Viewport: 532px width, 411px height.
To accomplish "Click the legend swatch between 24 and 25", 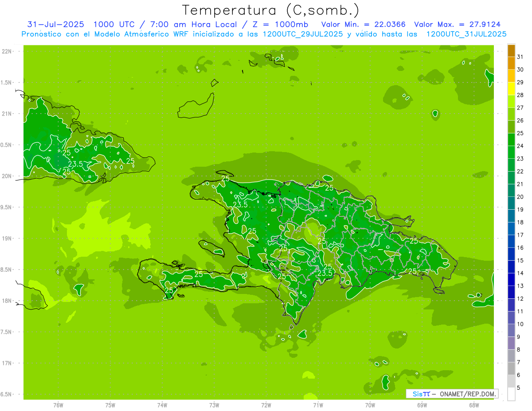I will (x=511, y=139).
